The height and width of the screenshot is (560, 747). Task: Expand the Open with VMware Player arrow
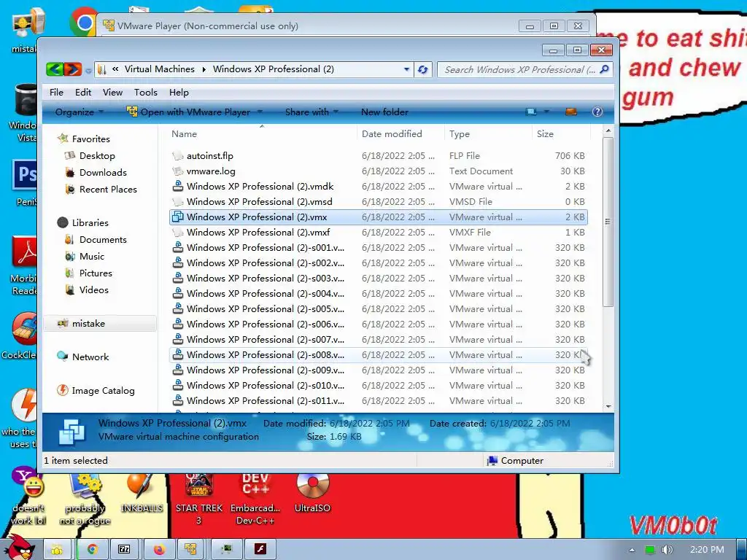point(260,112)
